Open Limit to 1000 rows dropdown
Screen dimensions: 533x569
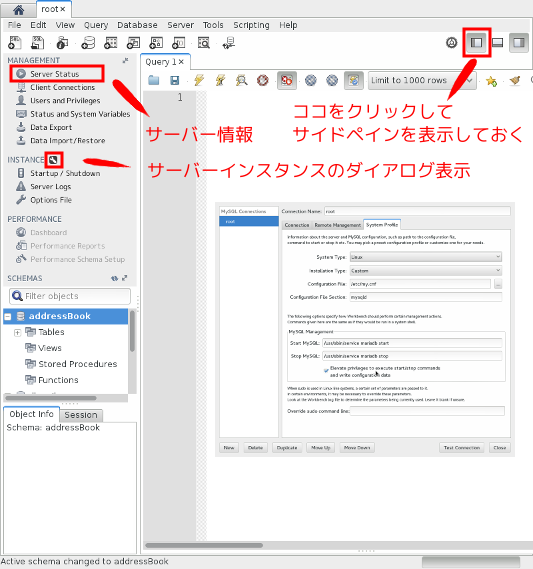[422, 80]
